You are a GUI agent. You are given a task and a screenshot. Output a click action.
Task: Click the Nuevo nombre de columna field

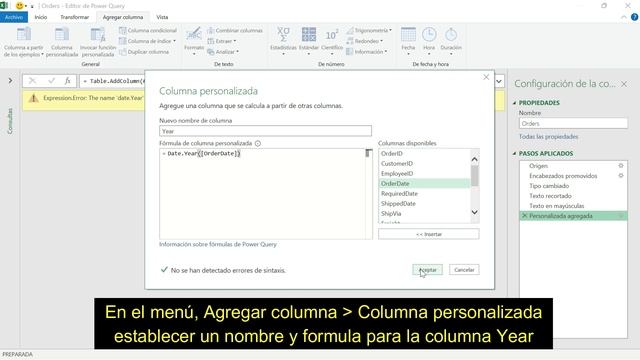(x=265, y=131)
